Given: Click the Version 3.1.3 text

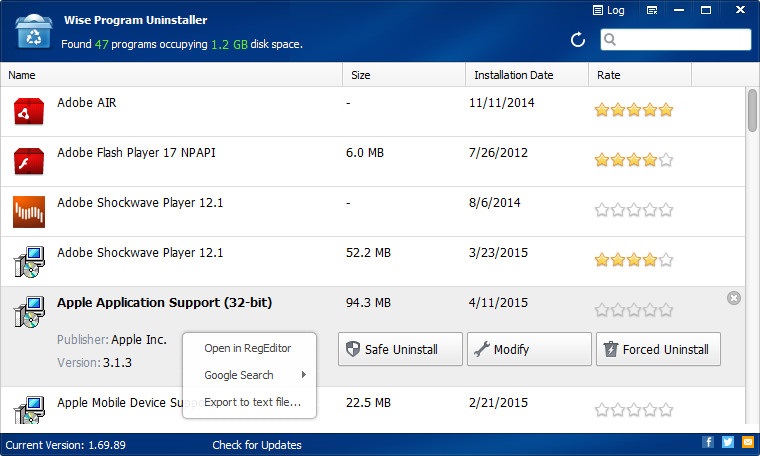Looking at the screenshot, I should coord(95,362).
